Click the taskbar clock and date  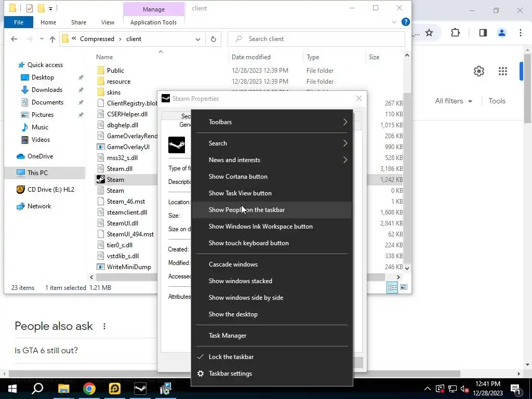point(488,389)
